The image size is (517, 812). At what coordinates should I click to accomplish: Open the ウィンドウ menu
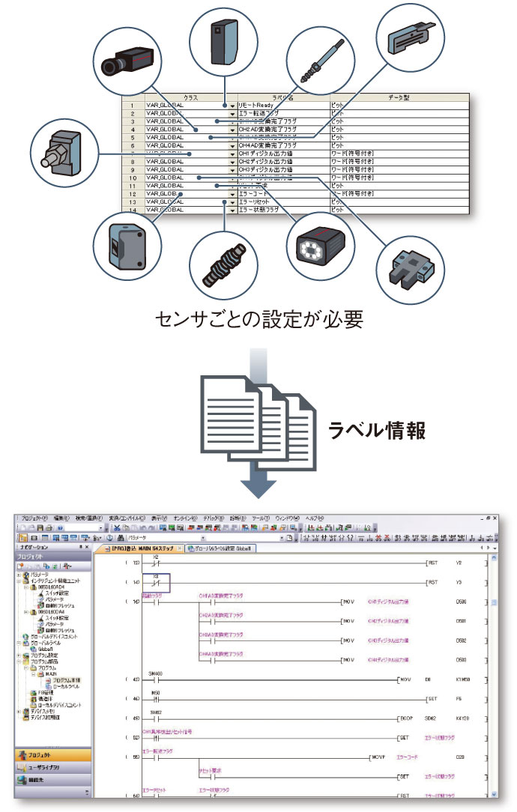(x=288, y=518)
